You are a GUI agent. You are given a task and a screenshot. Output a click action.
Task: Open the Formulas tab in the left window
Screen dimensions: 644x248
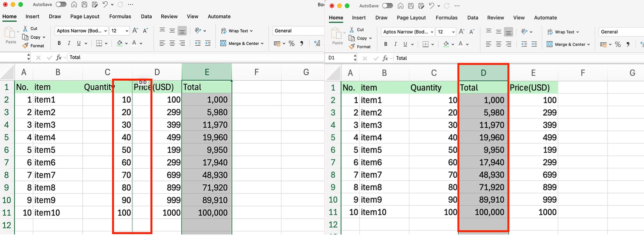pyautogui.click(x=120, y=16)
